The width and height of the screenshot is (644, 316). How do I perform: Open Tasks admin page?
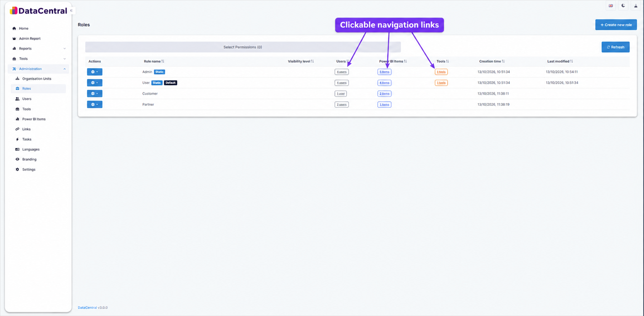tap(27, 139)
